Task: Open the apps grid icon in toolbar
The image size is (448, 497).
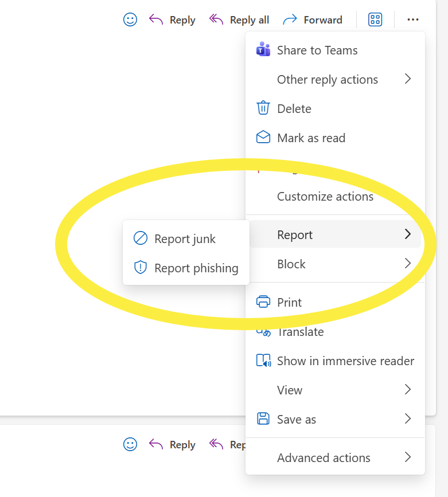Action: coord(375,19)
